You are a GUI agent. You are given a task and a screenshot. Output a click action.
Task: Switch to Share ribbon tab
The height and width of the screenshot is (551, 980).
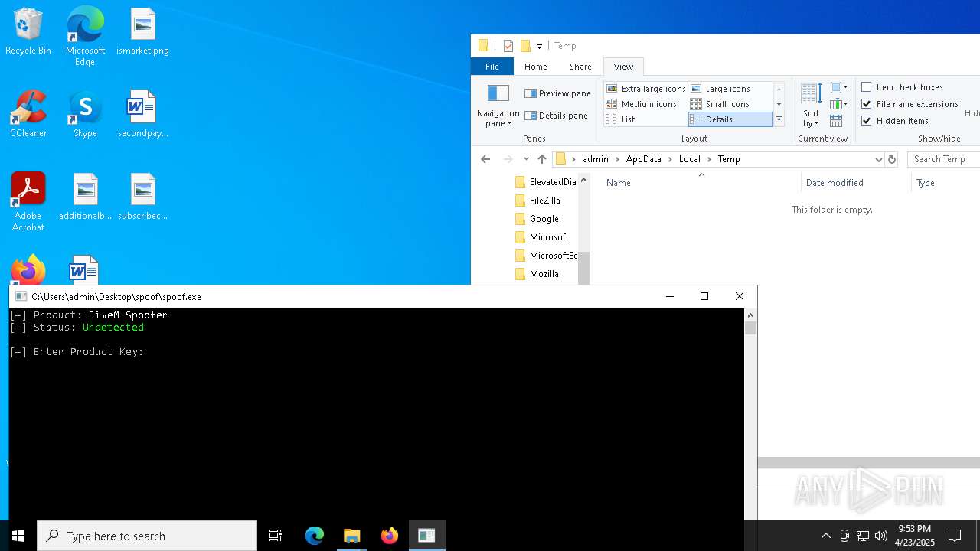580,67
